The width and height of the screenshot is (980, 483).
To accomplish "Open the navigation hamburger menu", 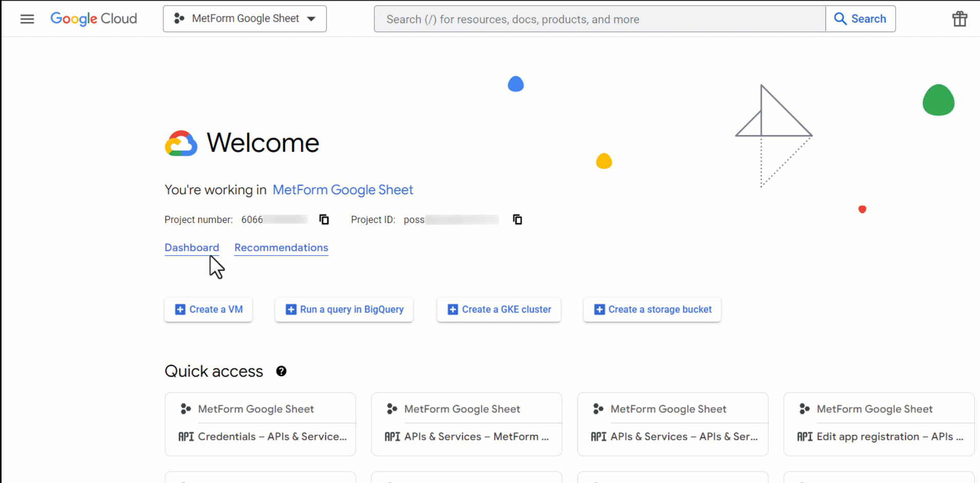I will (x=27, y=18).
